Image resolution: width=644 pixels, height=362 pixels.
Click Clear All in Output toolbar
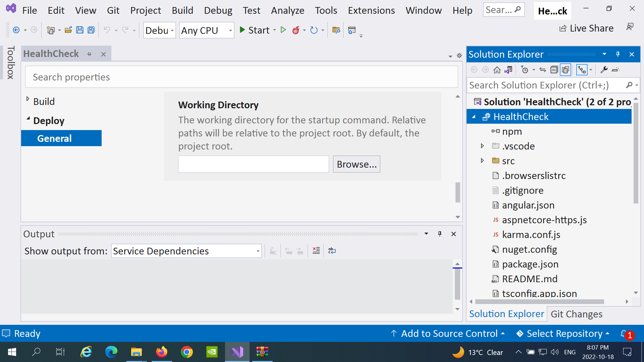(x=316, y=251)
